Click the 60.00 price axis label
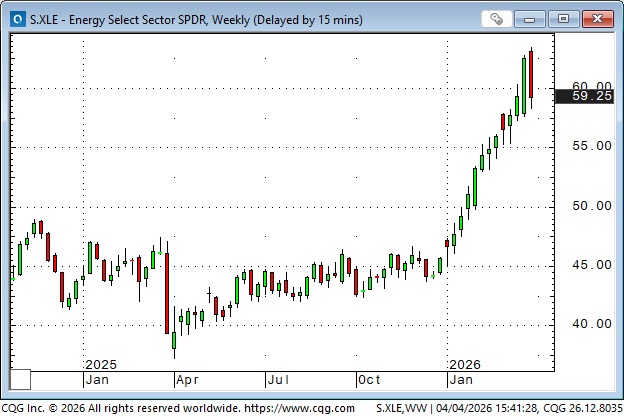Image resolution: width=624 pixels, height=416 pixels. coord(592,86)
